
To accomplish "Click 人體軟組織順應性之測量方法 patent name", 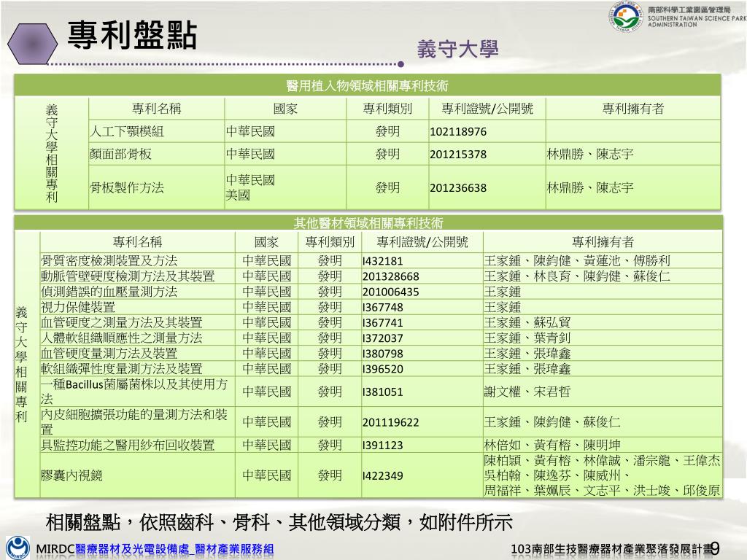I will (x=122, y=338).
